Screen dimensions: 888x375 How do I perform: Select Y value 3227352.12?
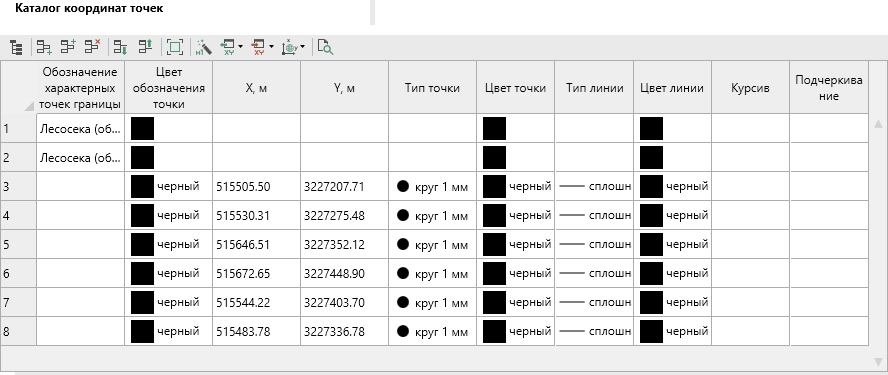coord(334,245)
